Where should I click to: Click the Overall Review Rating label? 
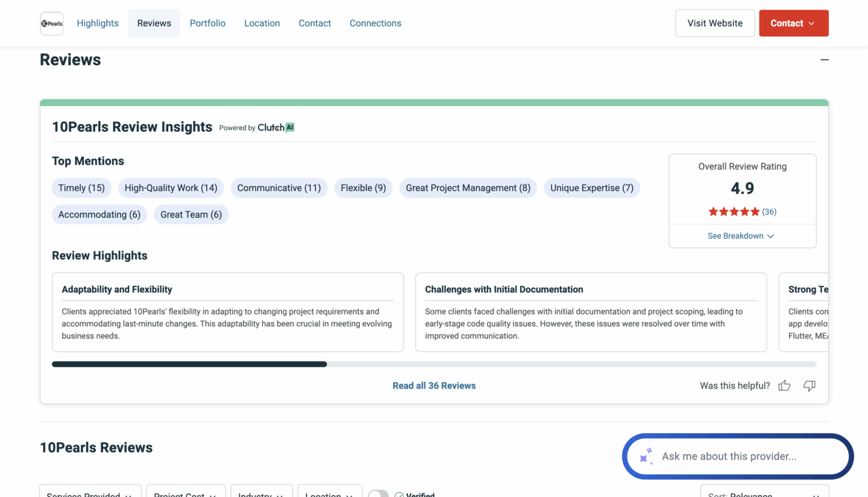[x=743, y=166]
